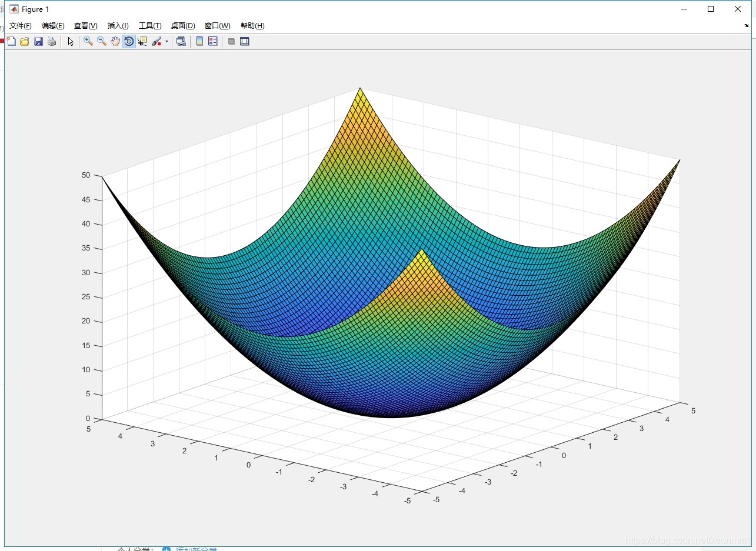Toggle the Insert Colorbar button

pos(199,41)
